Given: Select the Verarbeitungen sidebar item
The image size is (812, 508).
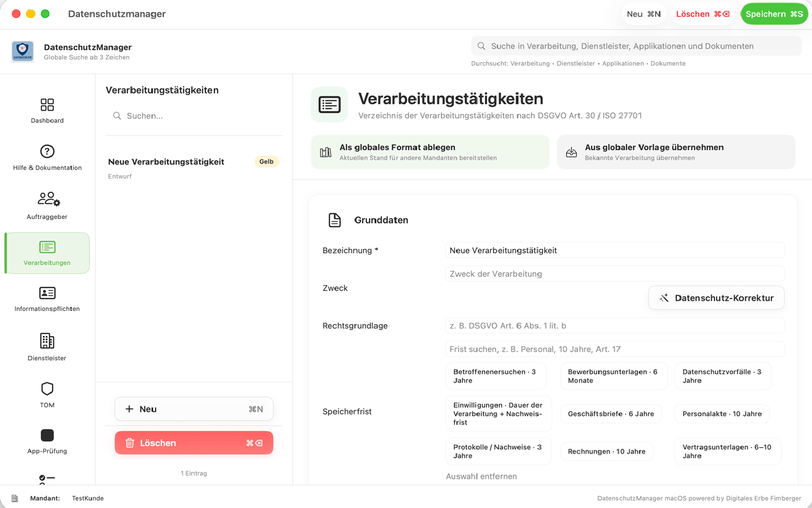Looking at the screenshot, I should point(47,253).
